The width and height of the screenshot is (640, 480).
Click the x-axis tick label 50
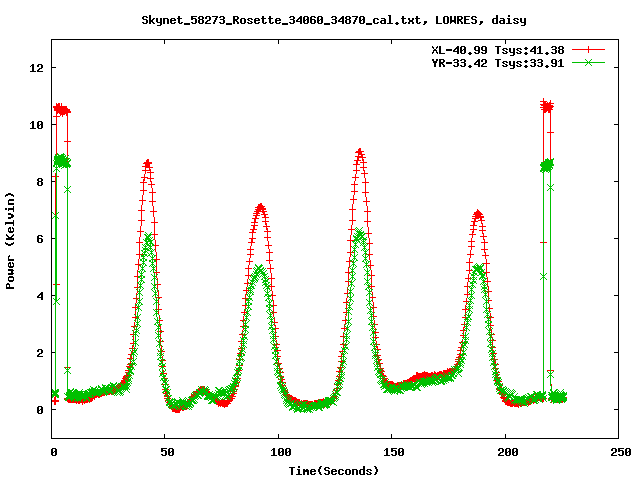coord(167,452)
